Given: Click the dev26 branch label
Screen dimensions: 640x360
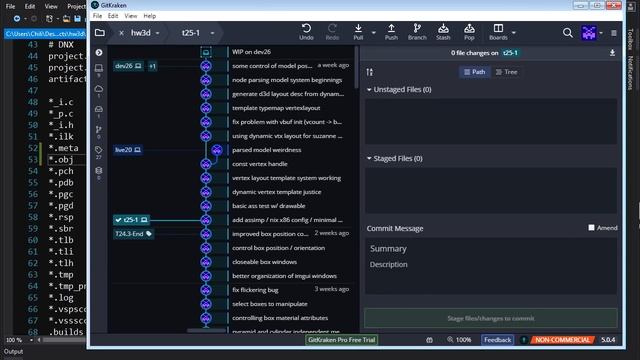Looking at the screenshot, I should (x=128, y=66).
